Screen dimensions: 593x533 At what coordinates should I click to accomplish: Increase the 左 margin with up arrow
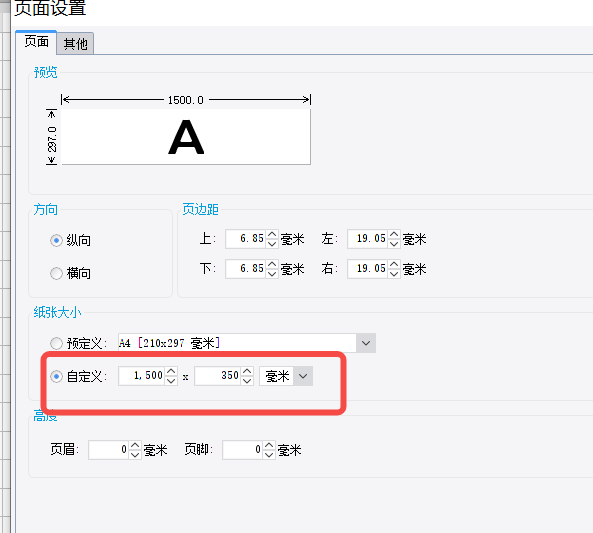394,234
